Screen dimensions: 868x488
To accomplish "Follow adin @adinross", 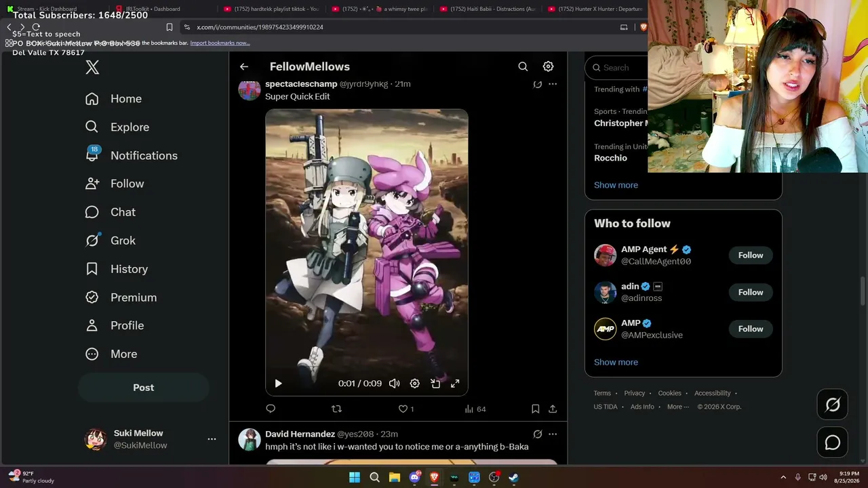I will pos(751,292).
